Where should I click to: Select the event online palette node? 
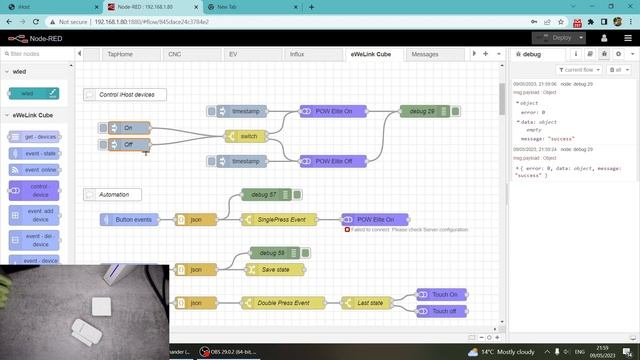point(34,170)
